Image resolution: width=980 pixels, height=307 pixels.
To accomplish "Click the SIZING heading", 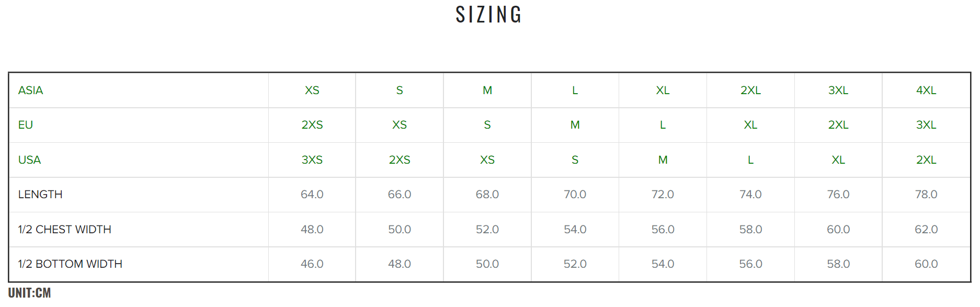I will (x=488, y=15).
